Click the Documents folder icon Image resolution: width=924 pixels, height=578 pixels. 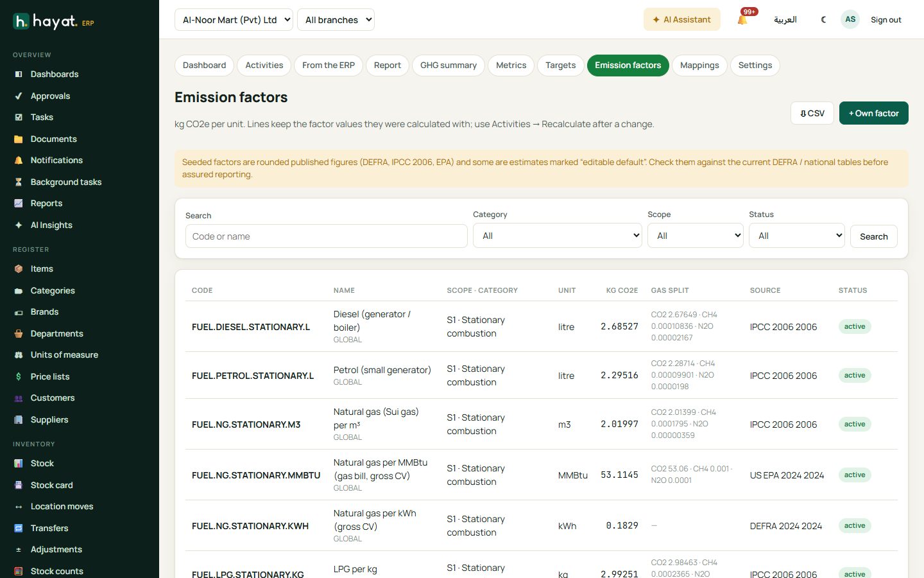click(x=19, y=139)
